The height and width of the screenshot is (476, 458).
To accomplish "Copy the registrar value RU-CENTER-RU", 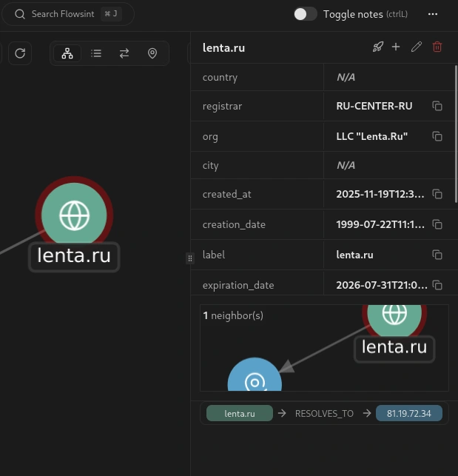I will coord(437,107).
